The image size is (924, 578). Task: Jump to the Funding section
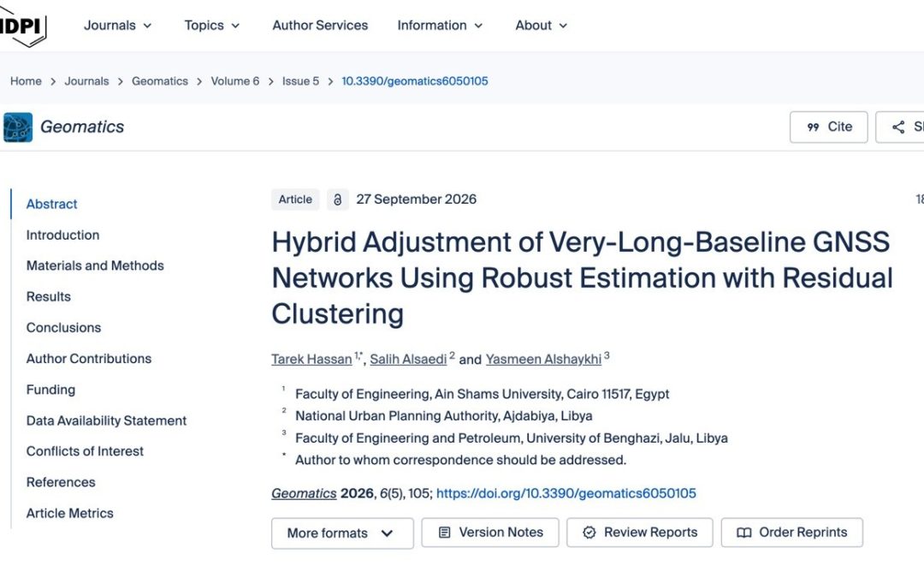(x=50, y=390)
